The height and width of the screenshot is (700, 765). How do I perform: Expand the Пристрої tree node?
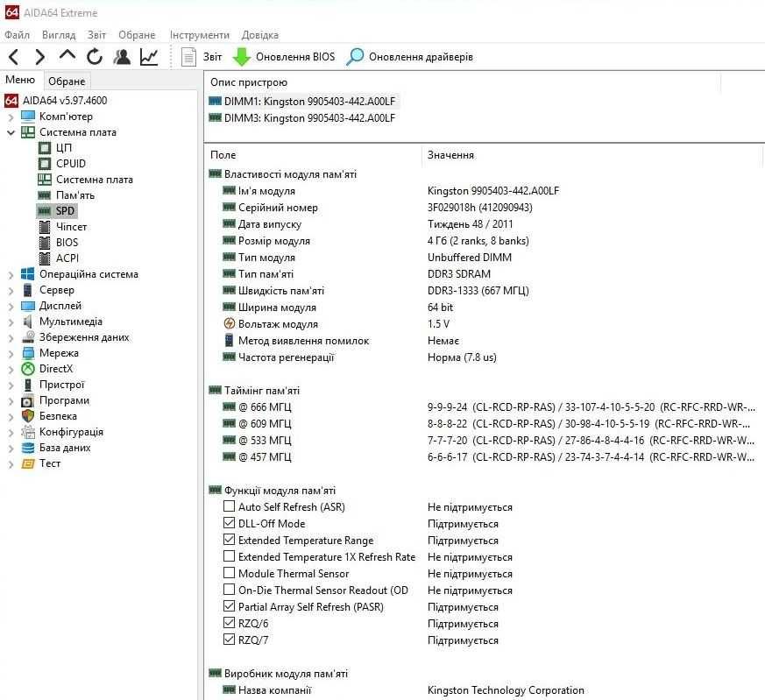click(11, 385)
